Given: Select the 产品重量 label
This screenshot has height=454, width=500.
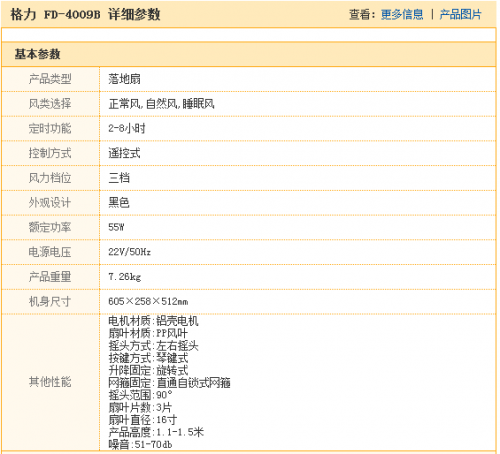Looking at the screenshot, I should pyautogui.click(x=50, y=277).
